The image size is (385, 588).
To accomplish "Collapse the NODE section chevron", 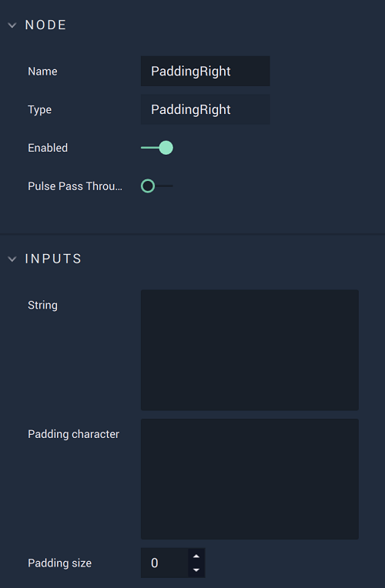I will pyautogui.click(x=12, y=25).
